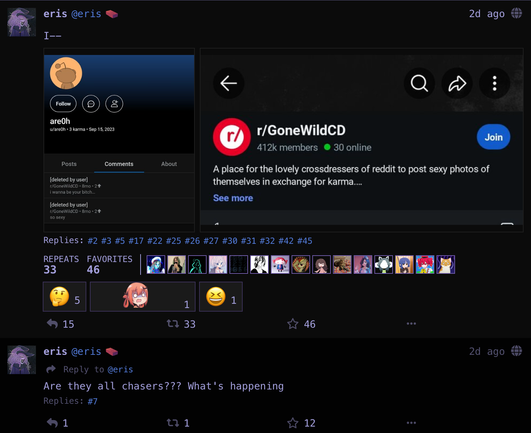Click the REPEATS 33 counter

pos(61,264)
